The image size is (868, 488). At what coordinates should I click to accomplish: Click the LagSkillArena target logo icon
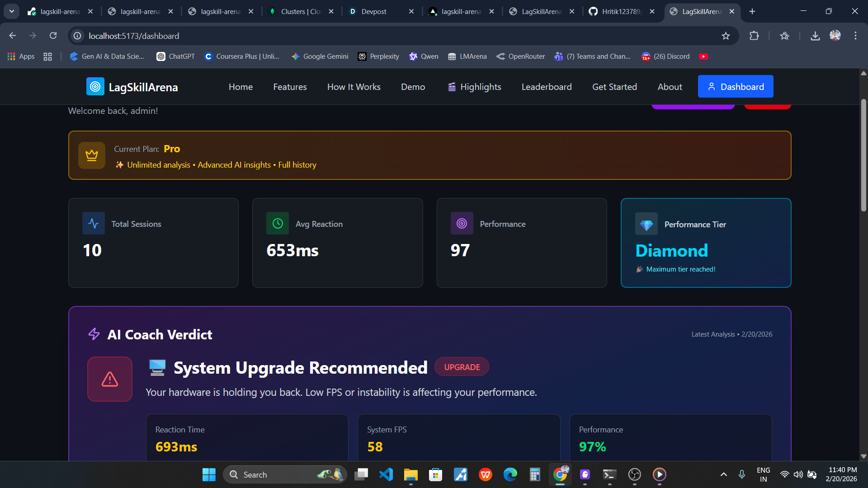click(95, 87)
